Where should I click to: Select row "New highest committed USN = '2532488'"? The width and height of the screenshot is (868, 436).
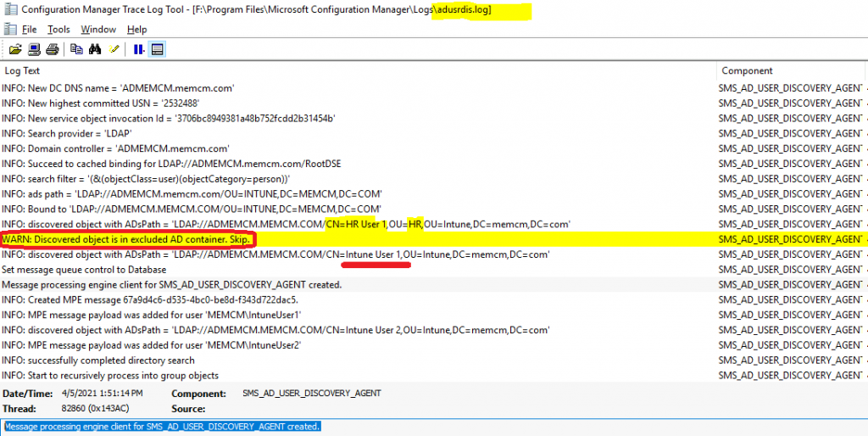point(434,103)
